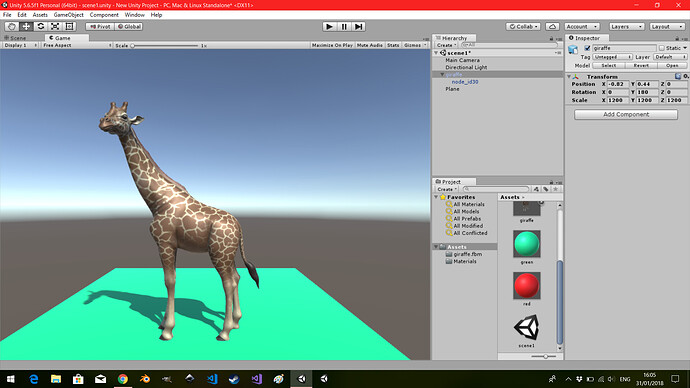Open File Explorer from taskbar
The image size is (690, 388).
(56, 379)
